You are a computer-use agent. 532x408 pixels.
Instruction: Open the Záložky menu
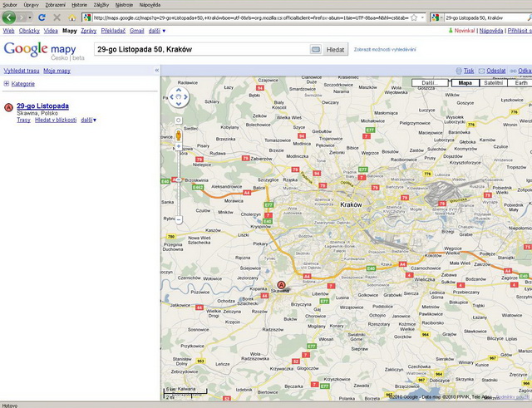[x=101, y=5]
